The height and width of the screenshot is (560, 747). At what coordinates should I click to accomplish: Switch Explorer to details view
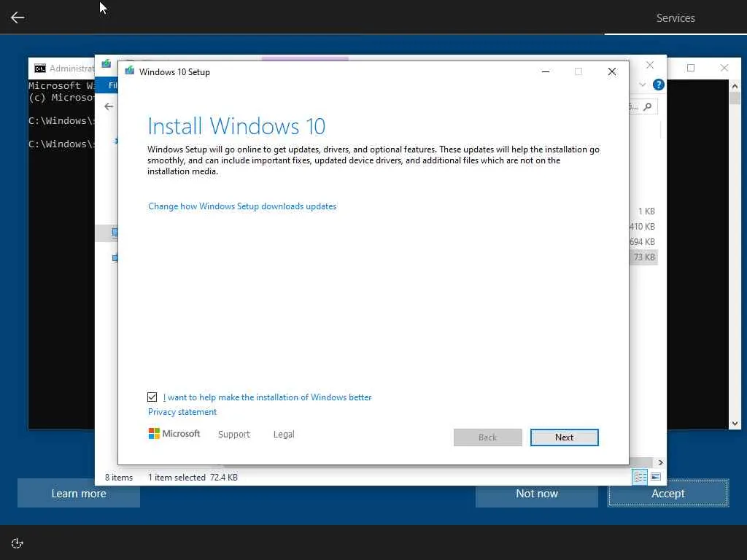pos(640,477)
